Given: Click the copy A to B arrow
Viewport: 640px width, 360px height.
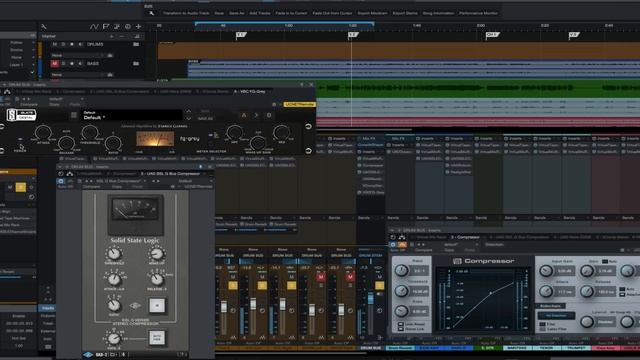Looking at the screenshot, I should (x=256, y=116).
